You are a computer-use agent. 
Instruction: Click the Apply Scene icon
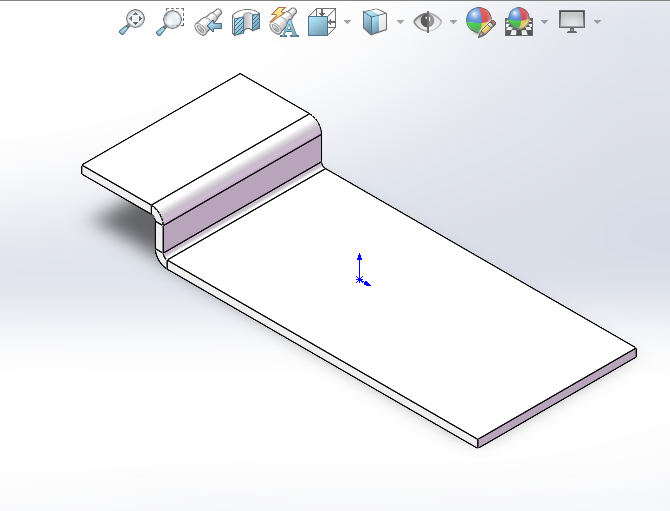519,22
